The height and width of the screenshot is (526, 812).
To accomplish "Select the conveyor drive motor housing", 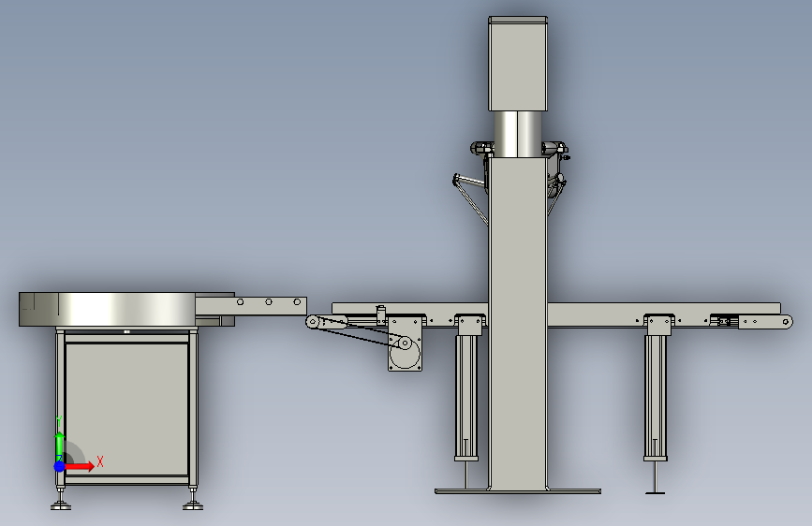I will (405, 343).
